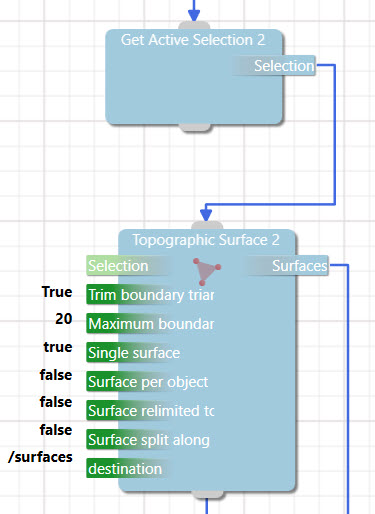
Task: Edit the value 20 for Maximum boundary
Action: click(x=64, y=319)
